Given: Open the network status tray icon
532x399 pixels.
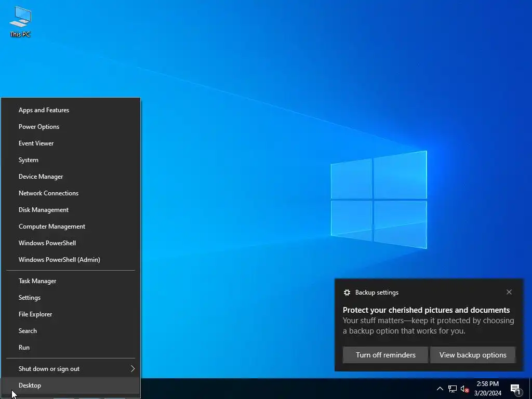Looking at the screenshot, I should [x=453, y=389].
